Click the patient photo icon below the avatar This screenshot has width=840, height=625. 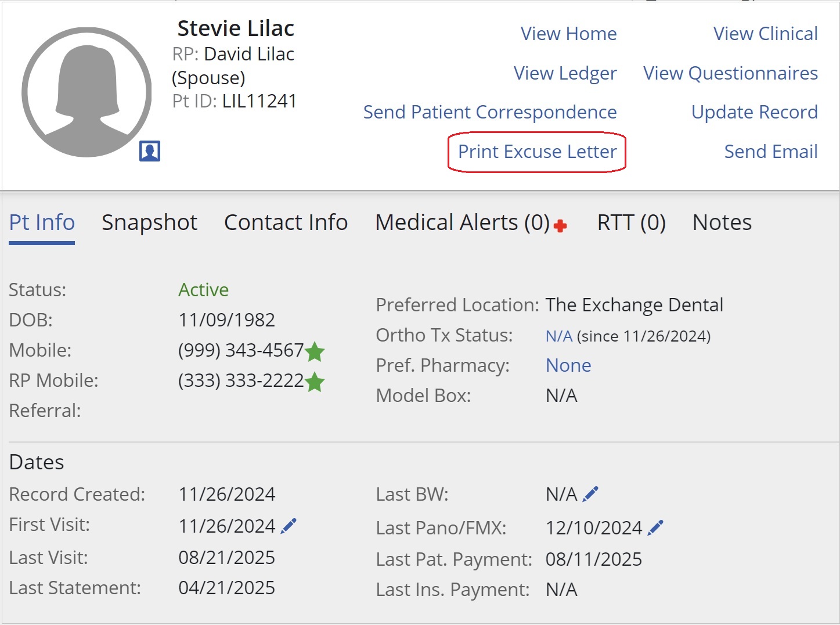(x=150, y=151)
